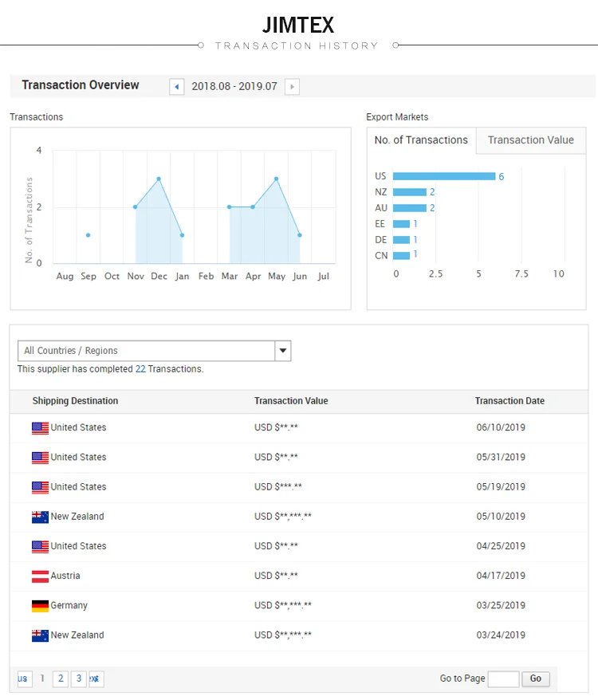
Task: Click the Austria flag icon
Action: (x=40, y=576)
